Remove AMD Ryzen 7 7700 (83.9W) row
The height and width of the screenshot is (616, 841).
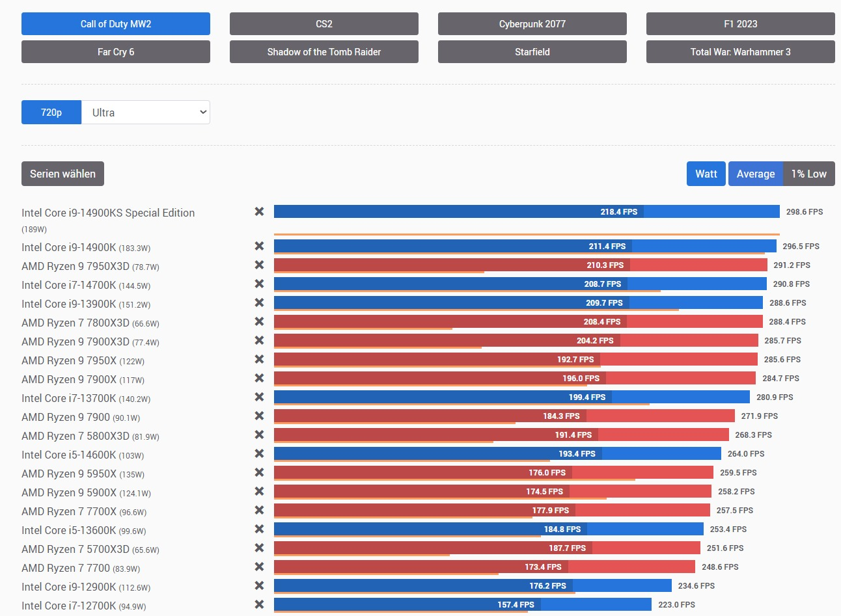coord(259,567)
